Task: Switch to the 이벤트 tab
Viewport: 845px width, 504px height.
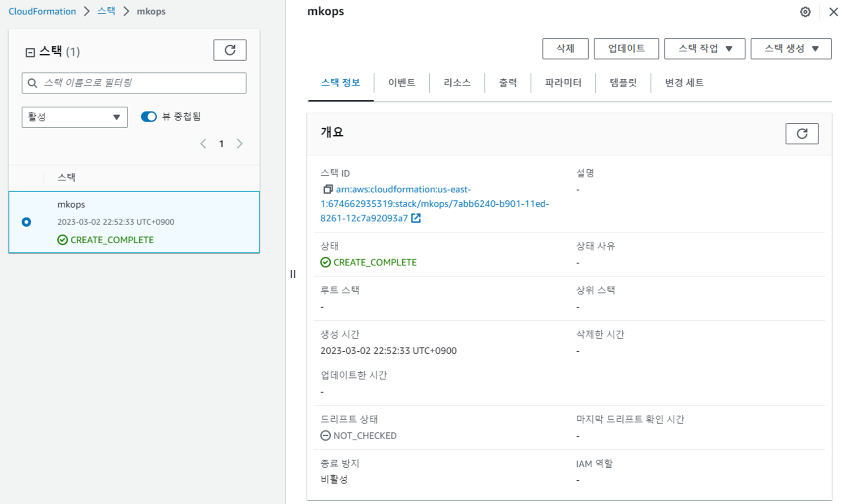Action: pos(401,83)
